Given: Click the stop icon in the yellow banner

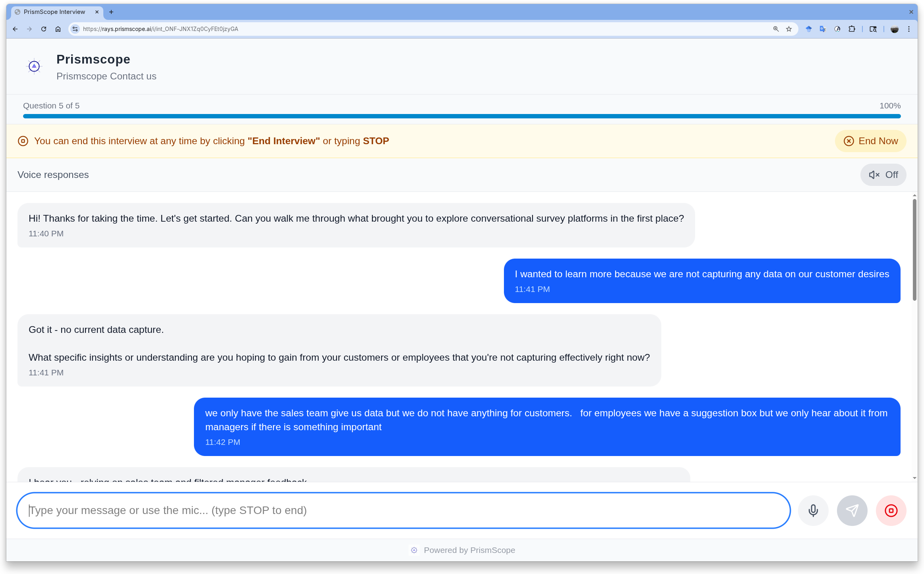Looking at the screenshot, I should [23, 141].
